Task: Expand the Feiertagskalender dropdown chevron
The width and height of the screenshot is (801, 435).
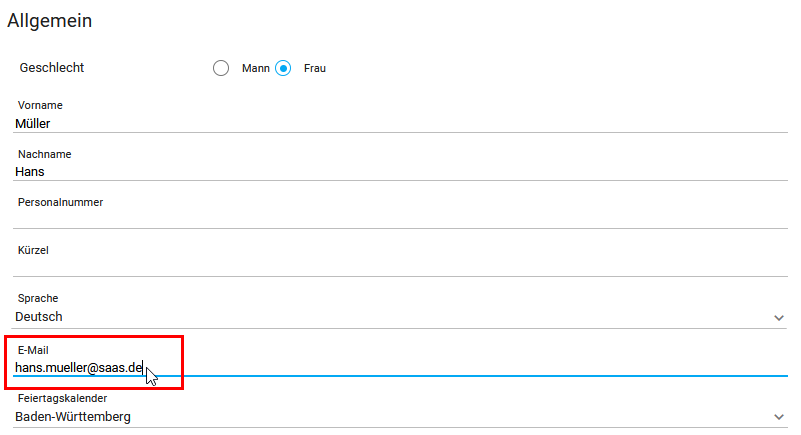Action: (x=779, y=417)
